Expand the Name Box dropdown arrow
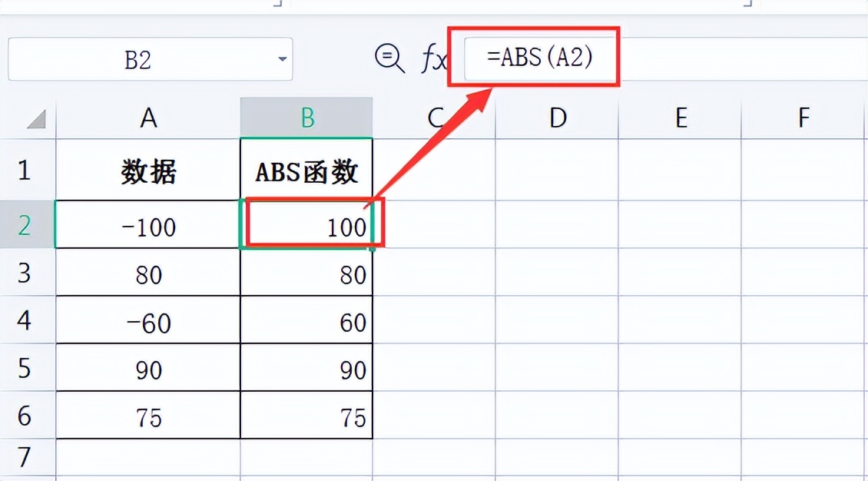This screenshot has height=481, width=868. [x=283, y=59]
